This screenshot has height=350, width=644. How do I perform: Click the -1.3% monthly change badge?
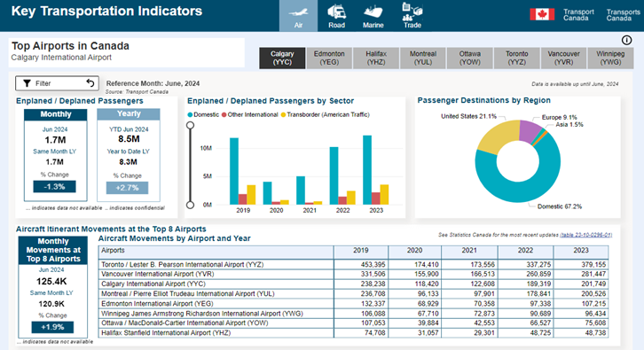tap(55, 187)
